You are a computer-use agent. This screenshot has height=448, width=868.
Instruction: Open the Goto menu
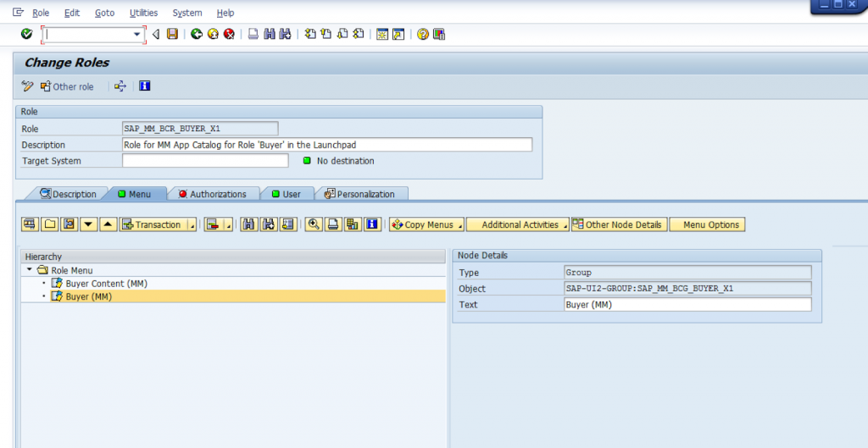click(x=104, y=12)
